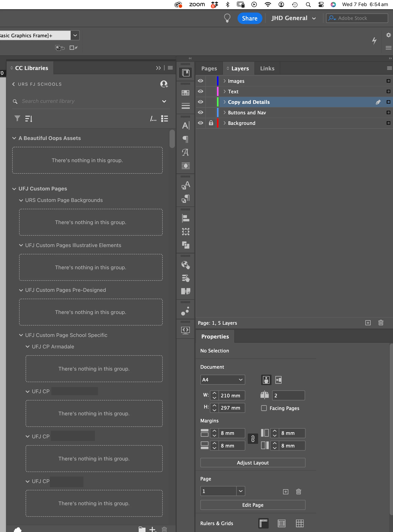The height and width of the screenshot is (532, 393).
Task: Open the JHD General workspace dropdown
Action: (294, 18)
